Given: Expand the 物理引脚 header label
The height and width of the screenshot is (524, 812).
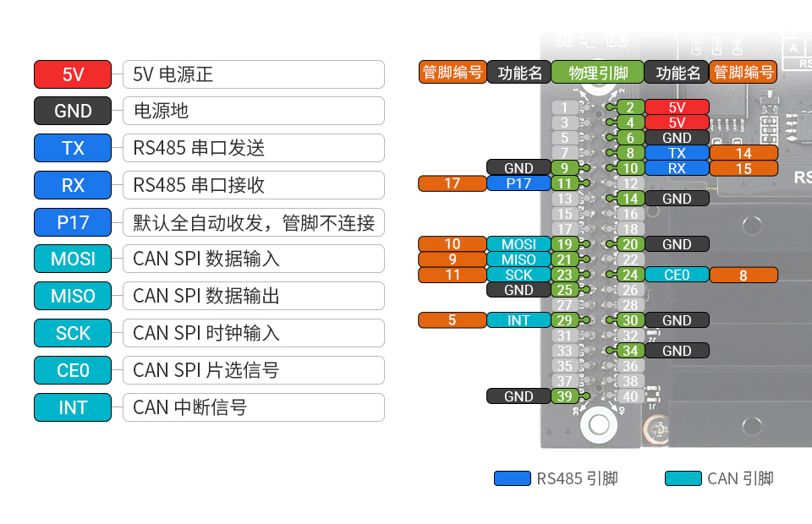Looking at the screenshot, I should click(598, 72).
